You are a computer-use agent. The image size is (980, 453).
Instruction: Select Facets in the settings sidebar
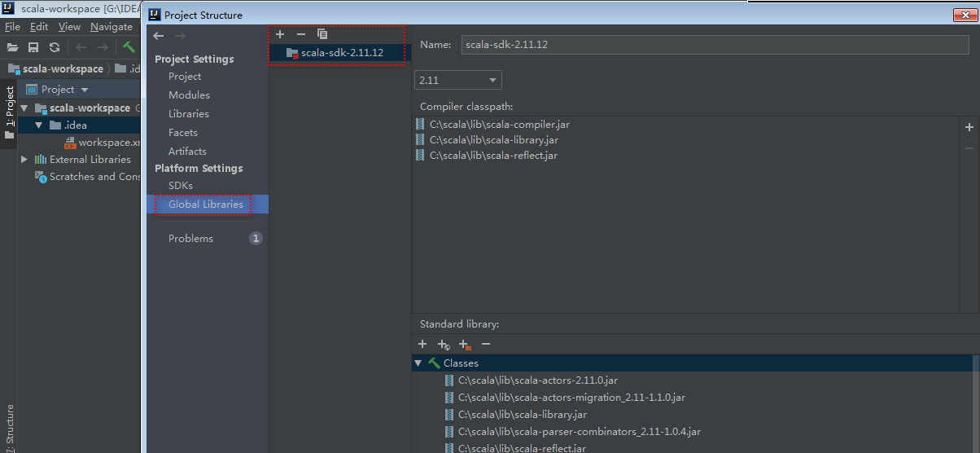[183, 133]
